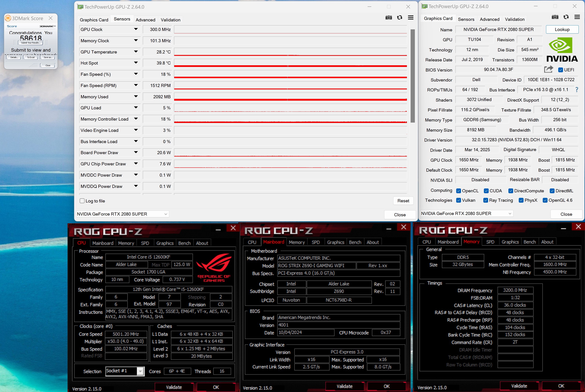
Task: Click the GPU Temperature sensor graph
Action: point(290,52)
